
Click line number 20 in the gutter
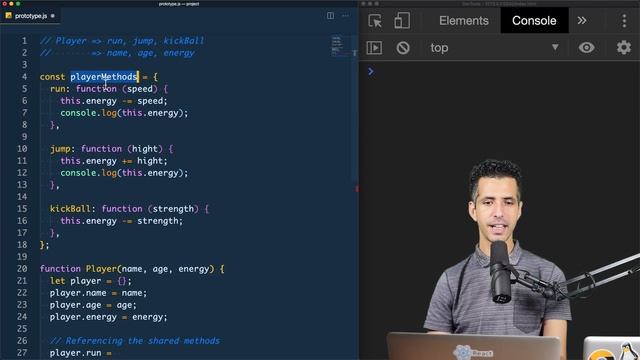pyautogui.click(x=22, y=269)
